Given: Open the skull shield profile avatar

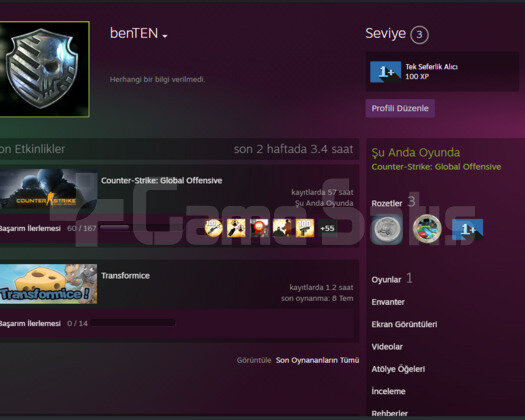Looking at the screenshot, I should coord(44,69).
